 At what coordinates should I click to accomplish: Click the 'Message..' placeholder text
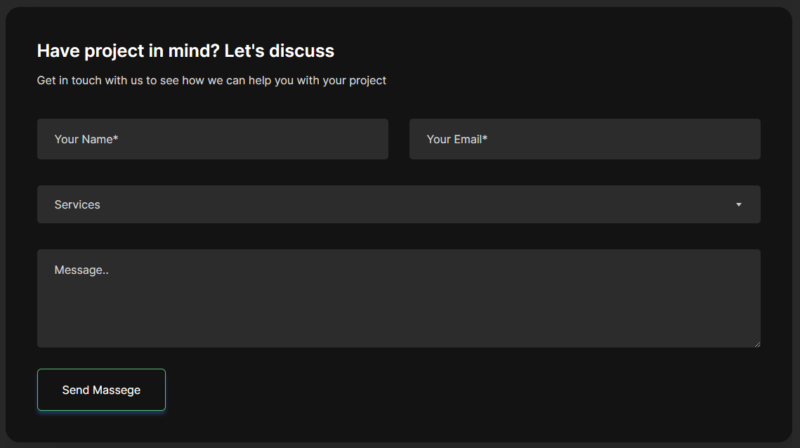pyautogui.click(x=81, y=270)
